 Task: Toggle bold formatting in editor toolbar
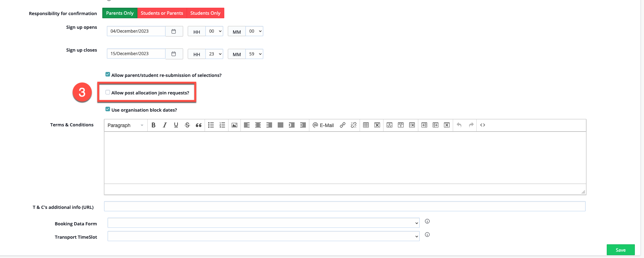click(153, 125)
